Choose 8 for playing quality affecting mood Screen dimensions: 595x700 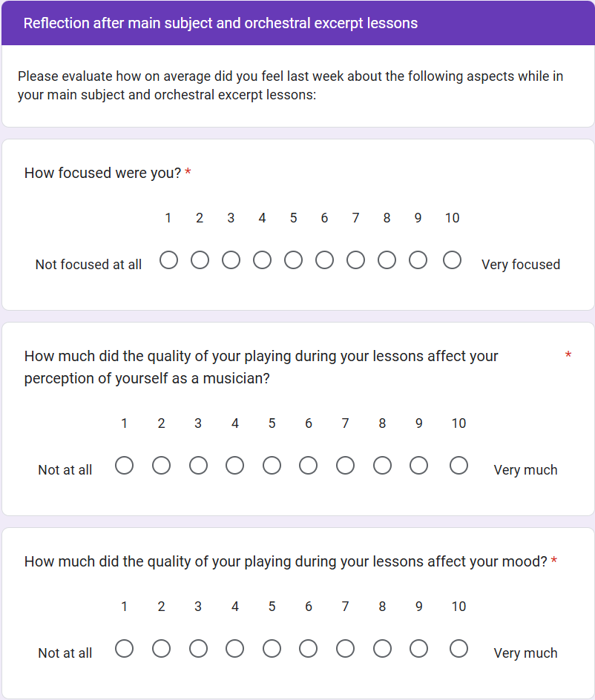pyautogui.click(x=382, y=649)
